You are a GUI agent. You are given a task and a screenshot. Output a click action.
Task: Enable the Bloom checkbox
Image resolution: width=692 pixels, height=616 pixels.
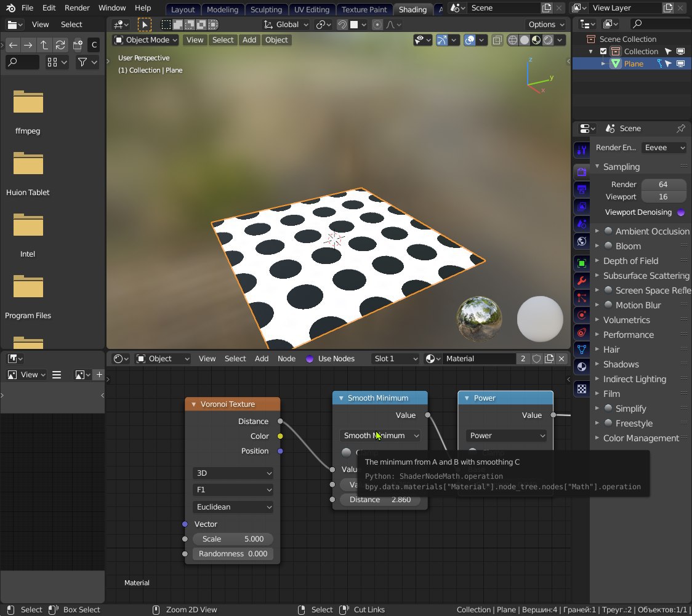click(x=608, y=246)
